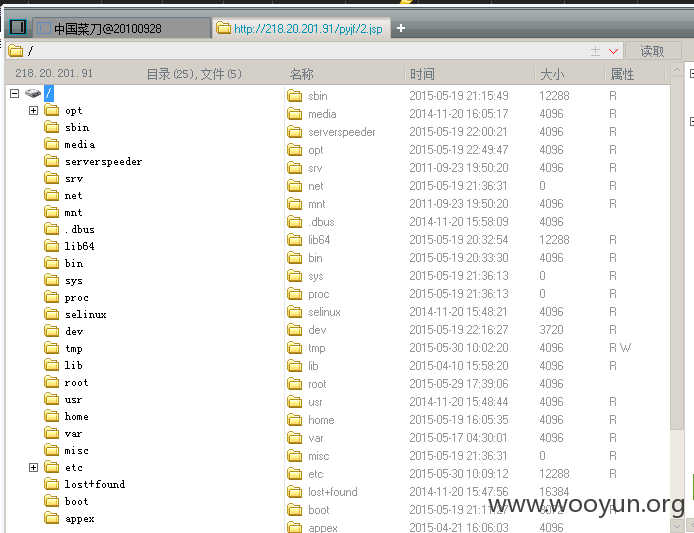Click file list scrollbar down arrow

tap(677, 526)
